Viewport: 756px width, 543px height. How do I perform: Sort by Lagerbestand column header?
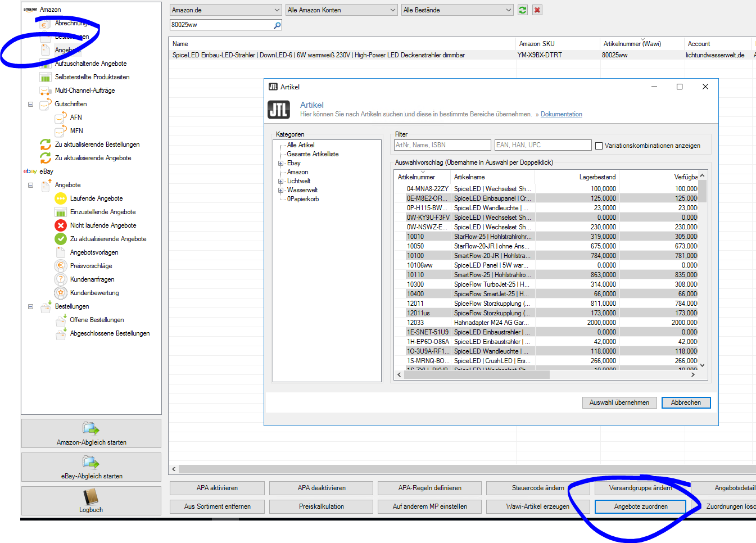[x=597, y=177]
